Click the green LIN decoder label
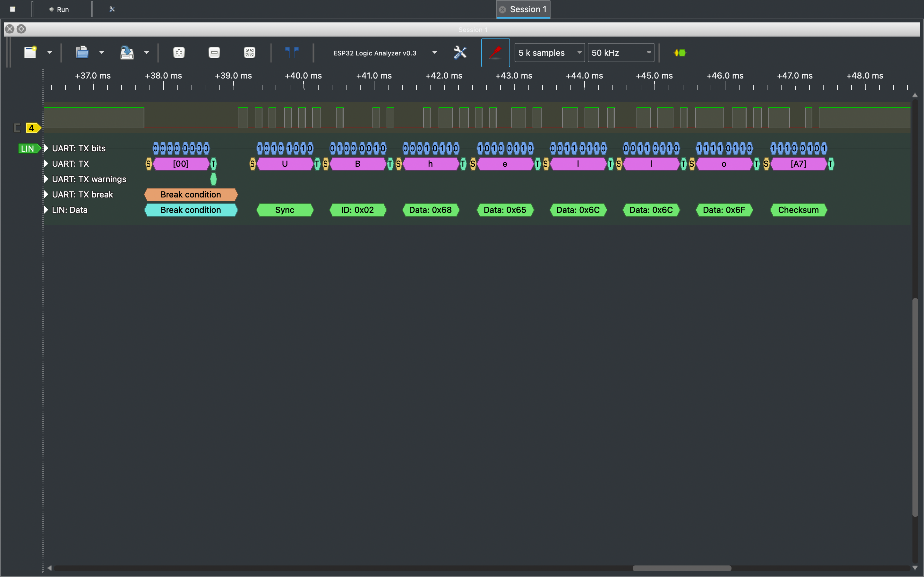Image resolution: width=924 pixels, height=577 pixels. point(28,148)
